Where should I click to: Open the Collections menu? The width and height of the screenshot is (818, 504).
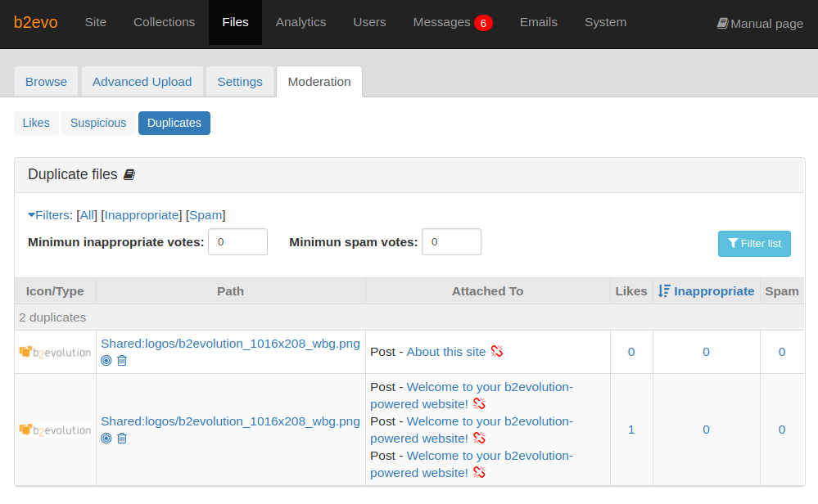tap(165, 22)
